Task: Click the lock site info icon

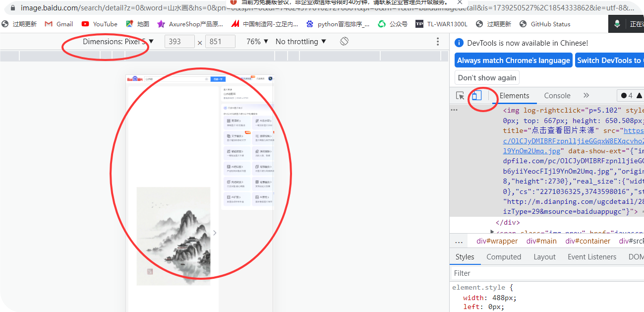Action: [12, 8]
